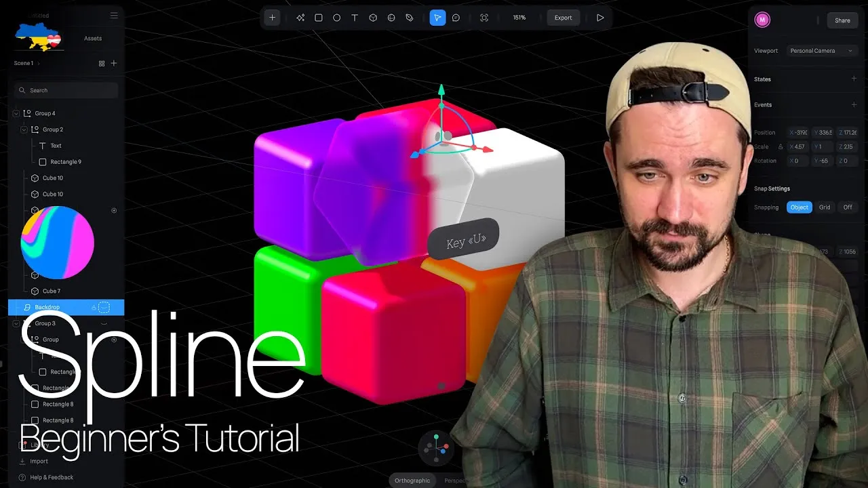Click the scale proportion lock icon
The image size is (868, 488).
[781, 147]
